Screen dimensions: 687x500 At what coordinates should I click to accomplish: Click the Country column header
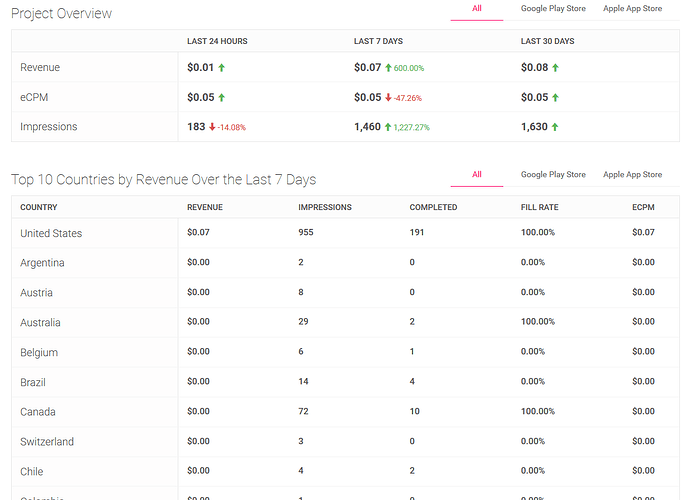tap(38, 207)
